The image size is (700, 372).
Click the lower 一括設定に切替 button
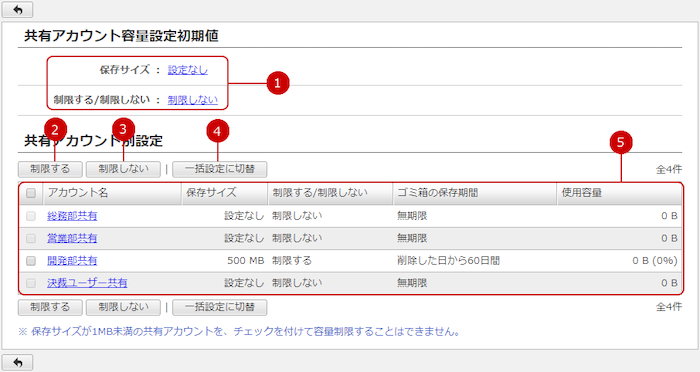coord(220,307)
